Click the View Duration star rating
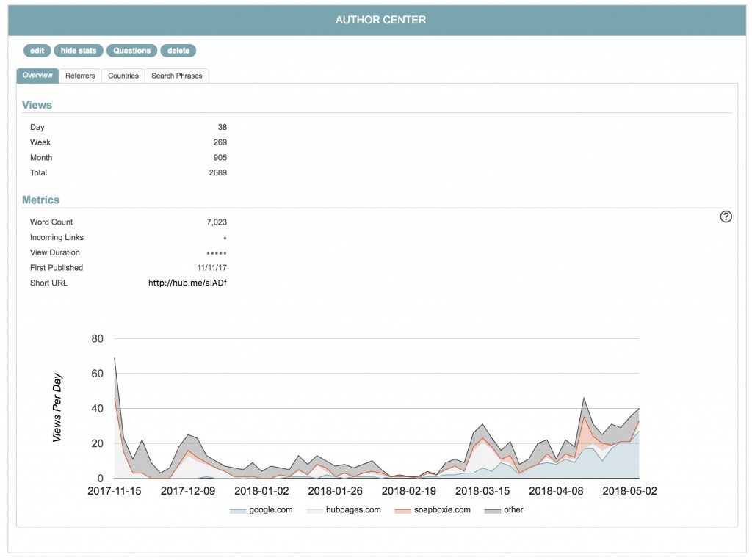The width and height of the screenshot is (752, 560). coord(217,253)
